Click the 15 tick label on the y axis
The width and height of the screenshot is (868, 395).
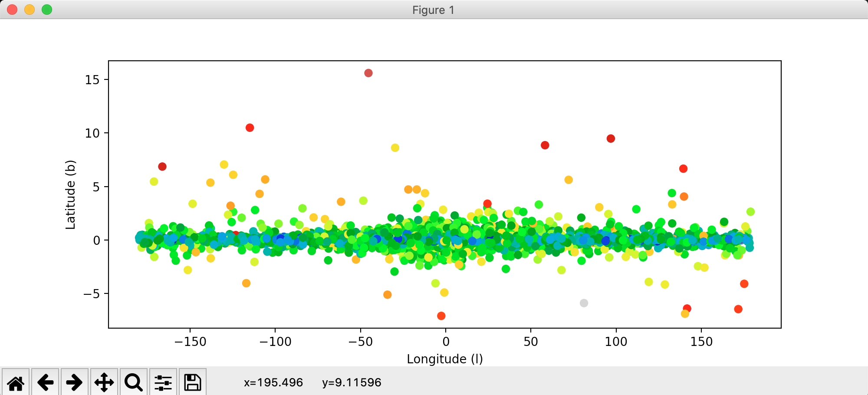point(92,80)
